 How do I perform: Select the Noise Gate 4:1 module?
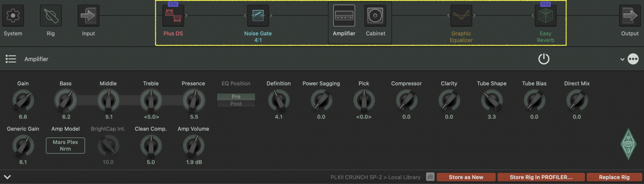(258, 15)
